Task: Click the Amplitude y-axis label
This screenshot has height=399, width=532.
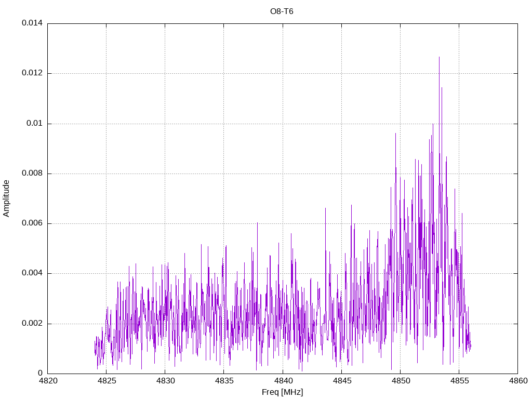Action: point(6,198)
